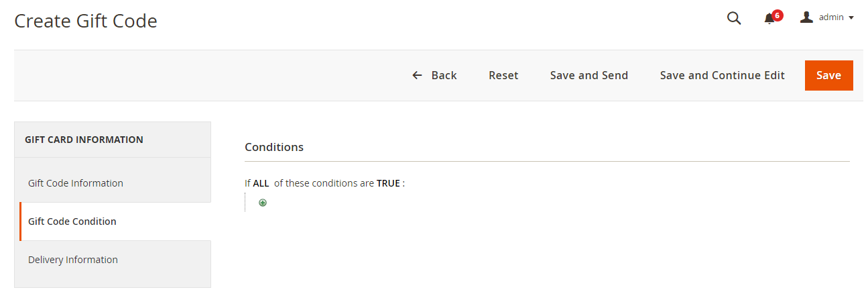Click Save and Send
868x300 pixels.
588,75
